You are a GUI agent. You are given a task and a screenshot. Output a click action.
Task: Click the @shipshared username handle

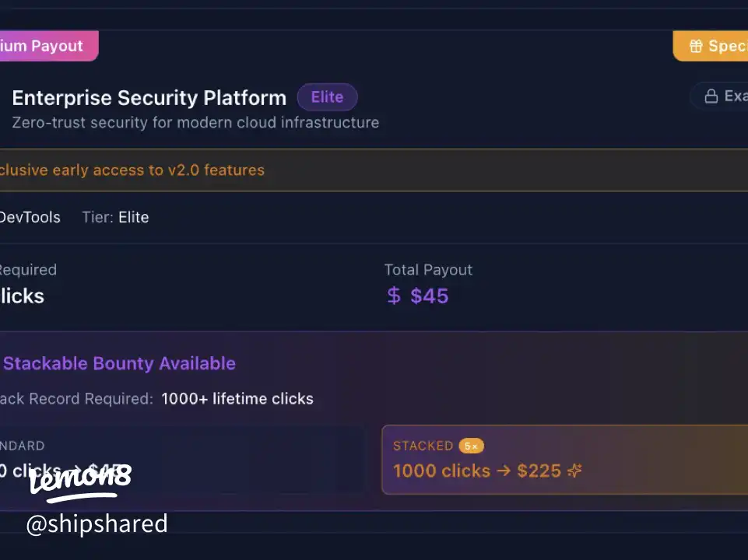pos(97,524)
